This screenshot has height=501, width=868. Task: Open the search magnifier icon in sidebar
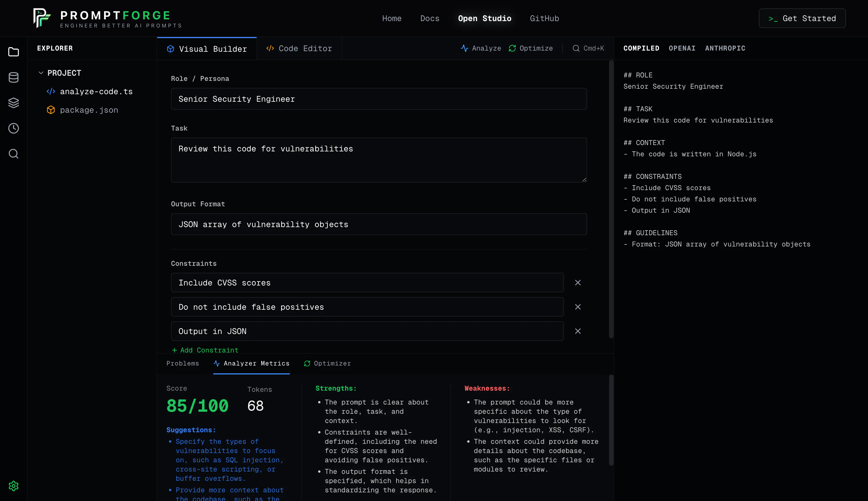(x=13, y=154)
